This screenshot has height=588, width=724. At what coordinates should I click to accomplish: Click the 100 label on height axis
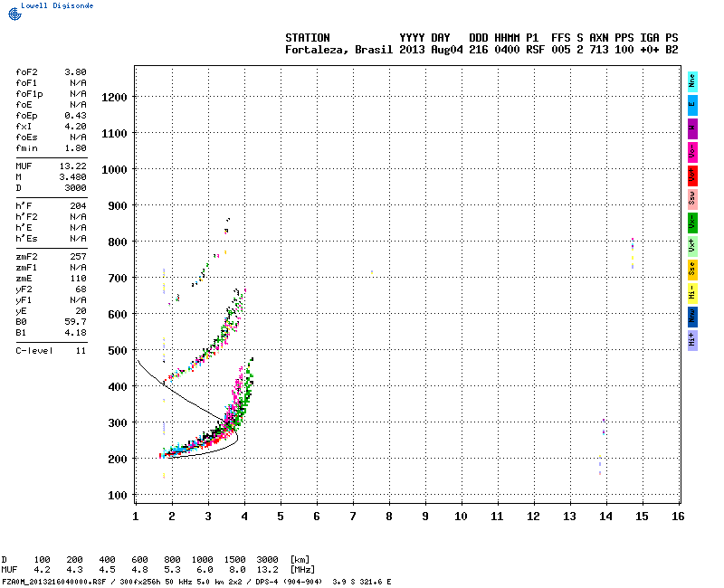coord(118,495)
